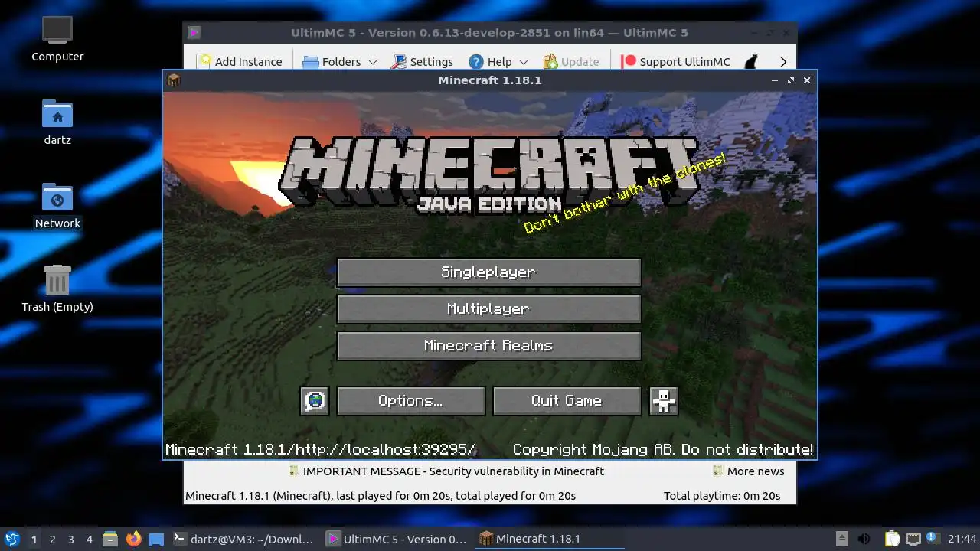Close the Minecraft 1.18.1 window
The height and width of the screenshot is (551, 980).
coord(807,80)
